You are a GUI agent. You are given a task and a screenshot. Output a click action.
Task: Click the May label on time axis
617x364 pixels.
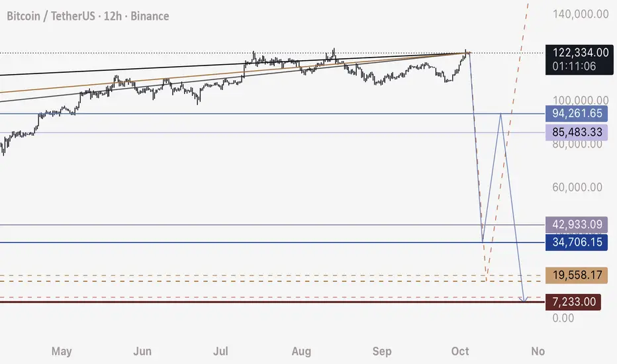pyautogui.click(x=61, y=351)
